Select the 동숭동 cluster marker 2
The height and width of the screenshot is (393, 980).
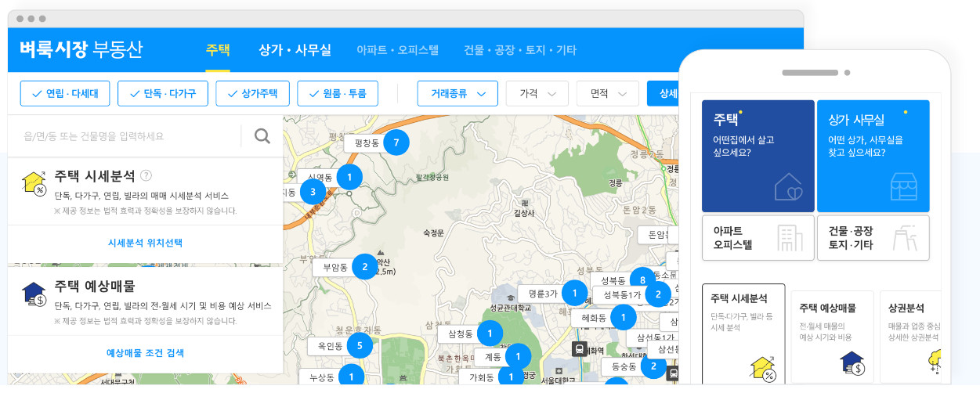(x=653, y=366)
